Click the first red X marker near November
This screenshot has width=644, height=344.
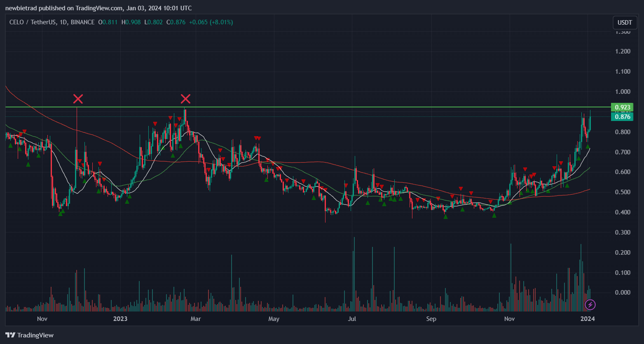[78, 99]
